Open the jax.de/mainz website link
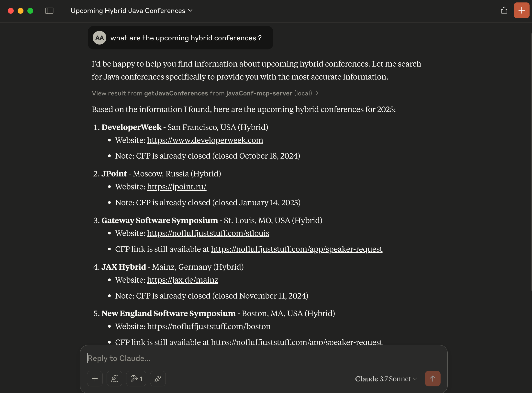The width and height of the screenshot is (532, 393). coord(182,280)
